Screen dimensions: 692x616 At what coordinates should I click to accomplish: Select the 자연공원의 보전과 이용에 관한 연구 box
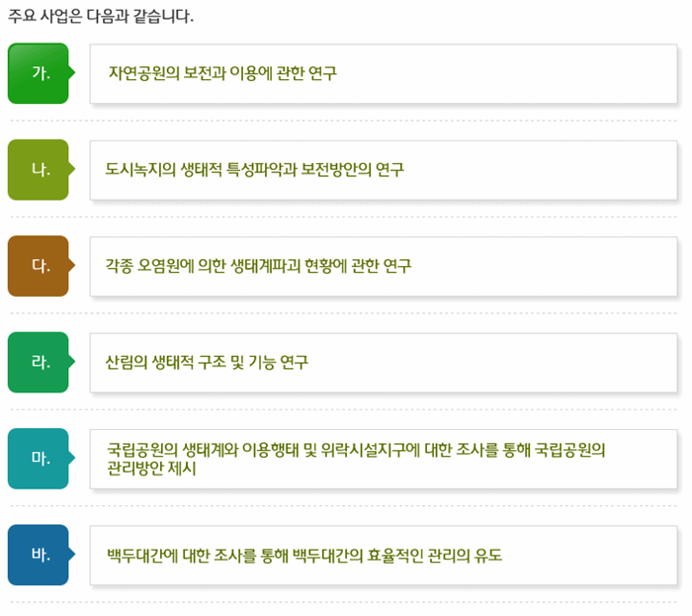tap(384, 74)
